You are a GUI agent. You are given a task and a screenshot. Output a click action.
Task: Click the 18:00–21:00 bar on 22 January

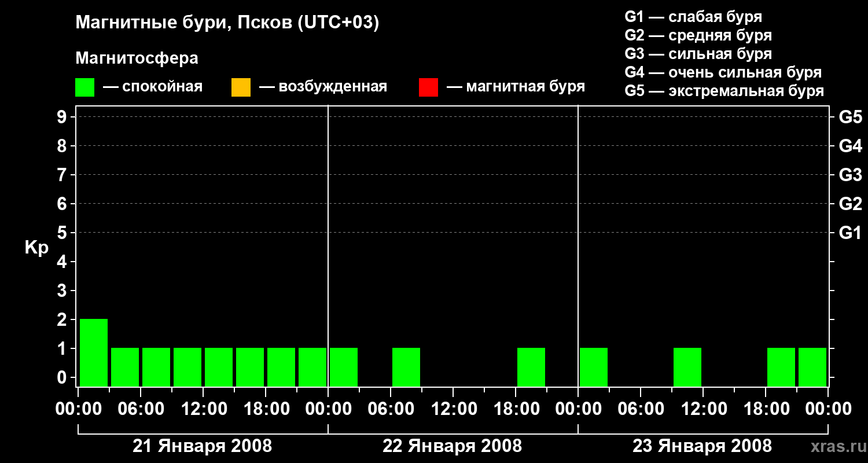(x=531, y=367)
